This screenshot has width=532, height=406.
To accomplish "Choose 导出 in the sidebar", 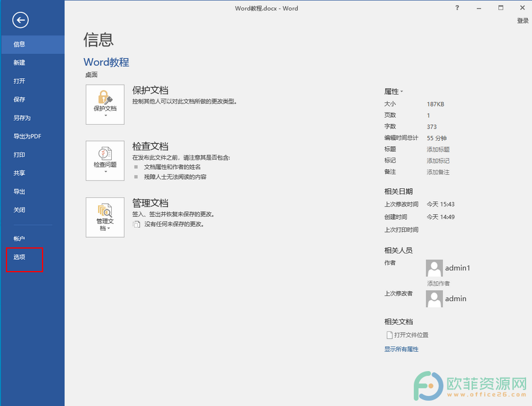I will point(33,191).
